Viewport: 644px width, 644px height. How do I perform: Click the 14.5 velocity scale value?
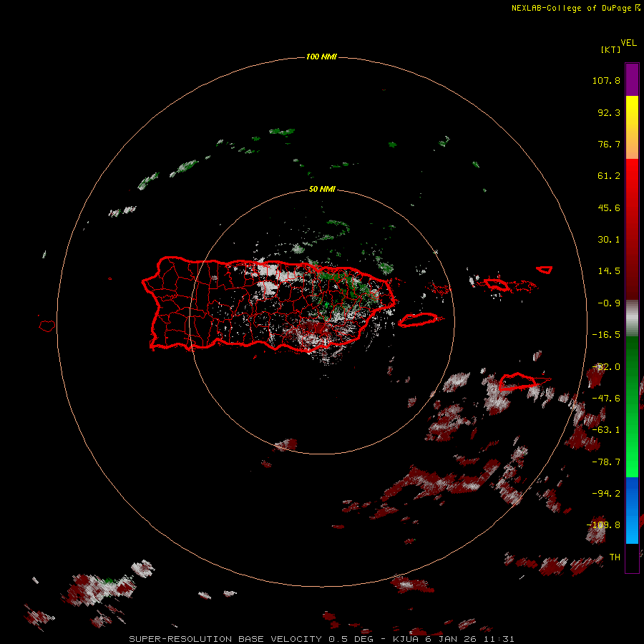click(x=609, y=271)
